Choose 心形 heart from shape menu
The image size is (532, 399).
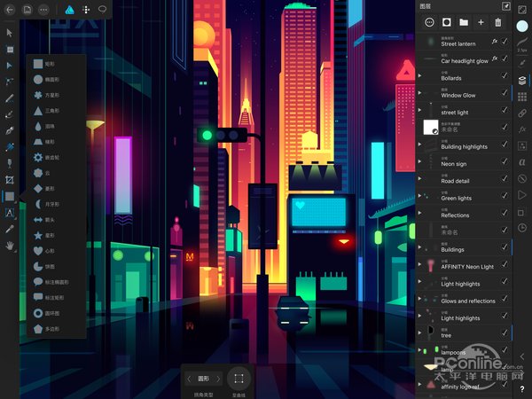57,251
